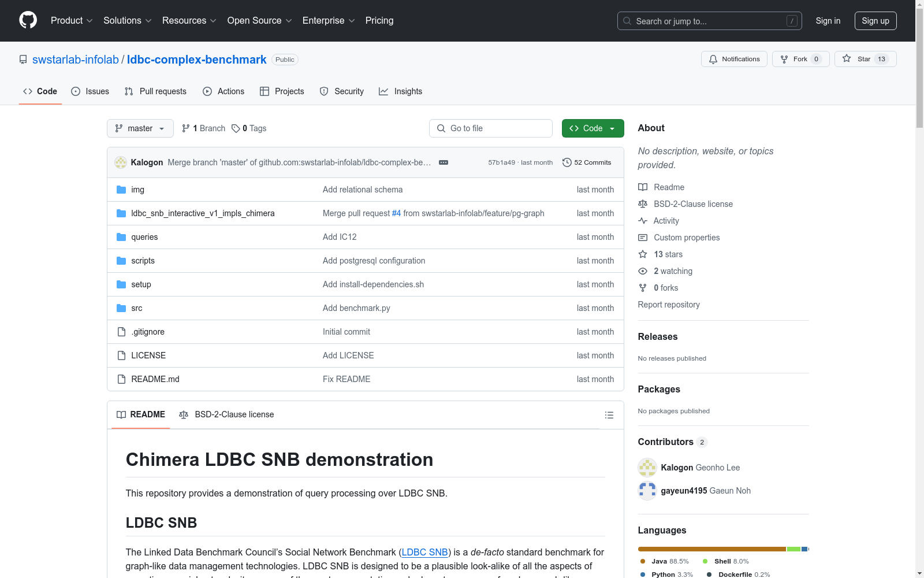Screen dimensions: 924x578
Task: Focus the Search or jump to field
Action: click(710, 21)
